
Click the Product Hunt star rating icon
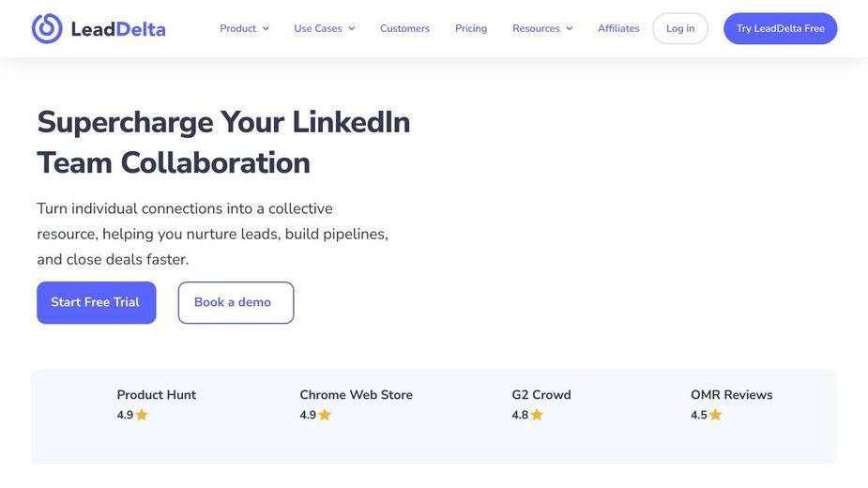(x=142, y=415)
